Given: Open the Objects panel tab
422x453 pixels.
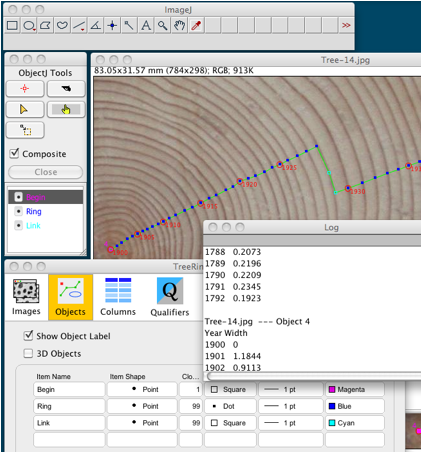Looking at the screenshot, I should point(70,297).
